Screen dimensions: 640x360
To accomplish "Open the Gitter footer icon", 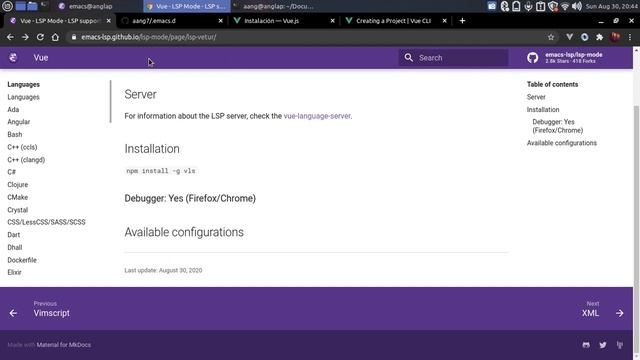I will click(586, 345).
